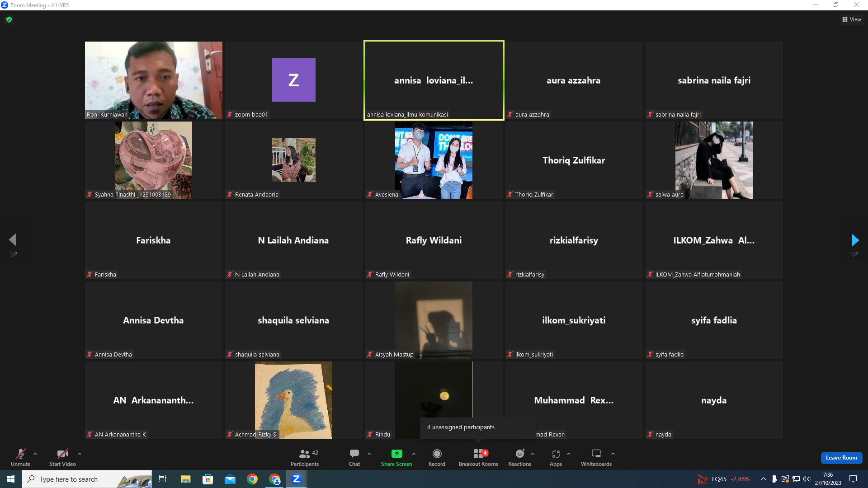Screen dimensions: 868x488
Task: Open the Participants panel
Action: click(x=305, y=457)
